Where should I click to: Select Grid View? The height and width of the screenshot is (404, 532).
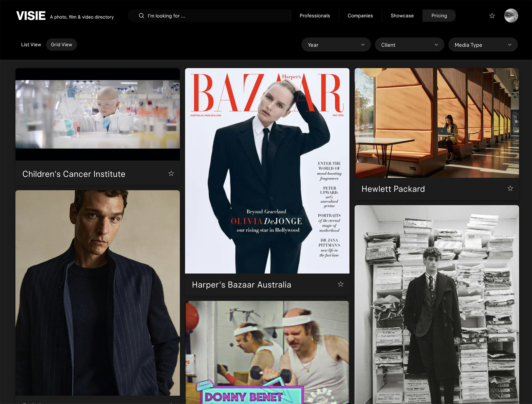pyautogui.click(x=61, y=45)
